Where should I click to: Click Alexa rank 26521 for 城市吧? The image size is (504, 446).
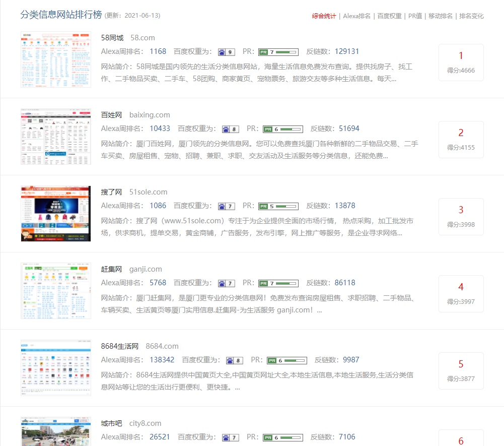point(160,437)
